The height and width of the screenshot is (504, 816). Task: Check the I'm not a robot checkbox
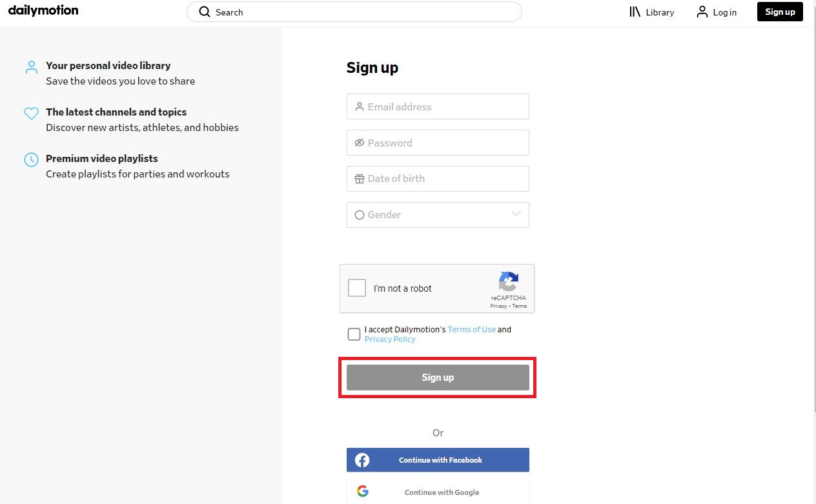point(357,288)
